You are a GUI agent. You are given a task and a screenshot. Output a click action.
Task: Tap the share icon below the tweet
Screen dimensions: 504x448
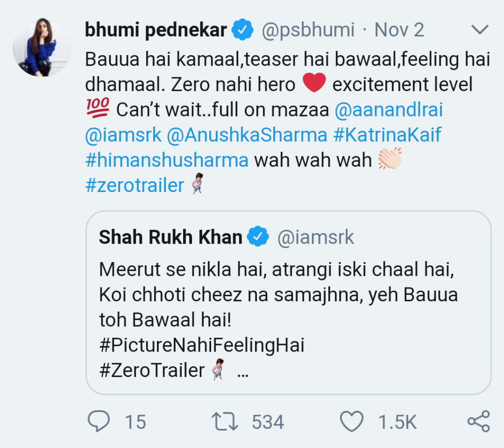[478, 421]
